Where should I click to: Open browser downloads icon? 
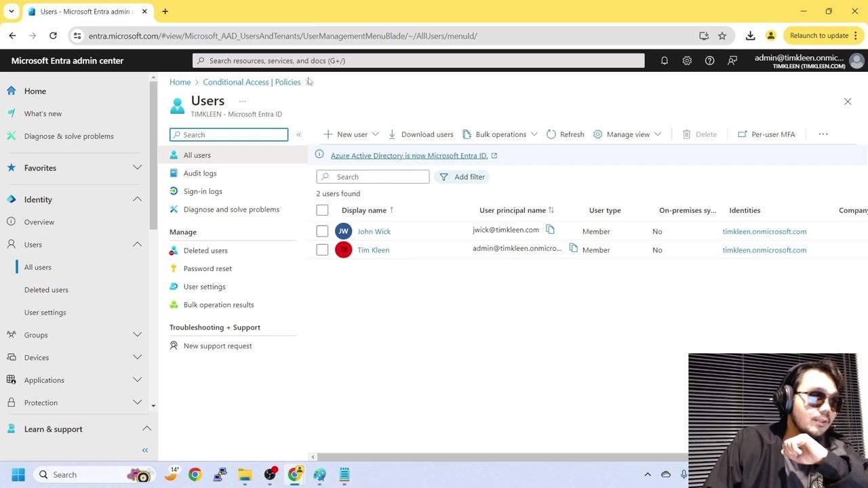click(750, 36)
